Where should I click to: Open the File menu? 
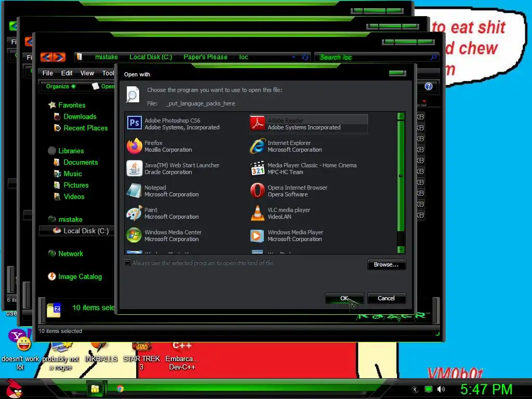point(47,73)
